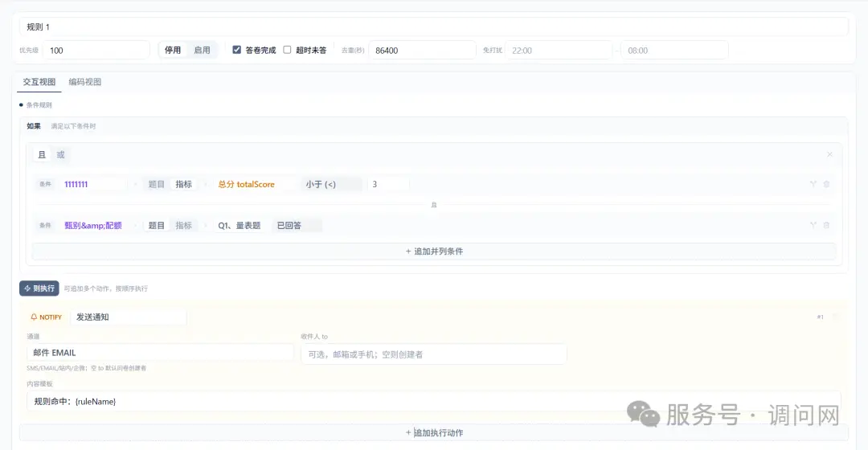Open the 邮件 EMAIL channel dropdown
The height and width of the screenshot is (450, 868).
[161, 353]
